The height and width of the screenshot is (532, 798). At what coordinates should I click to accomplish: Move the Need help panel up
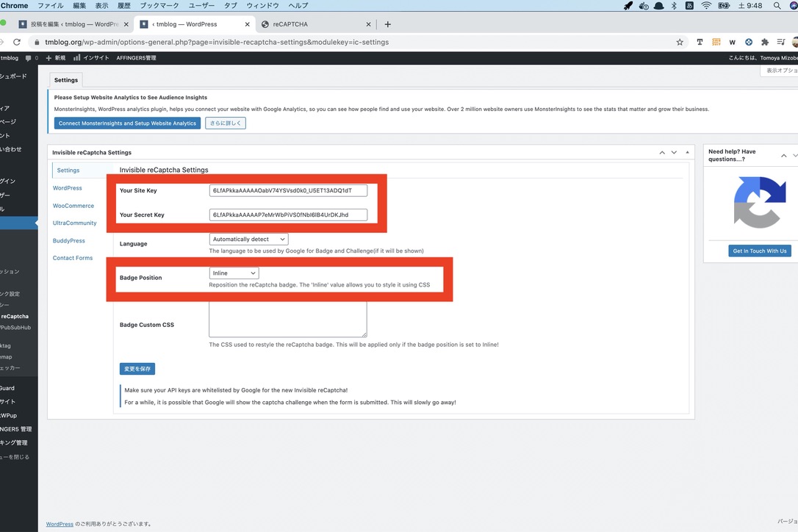(784, 156)
